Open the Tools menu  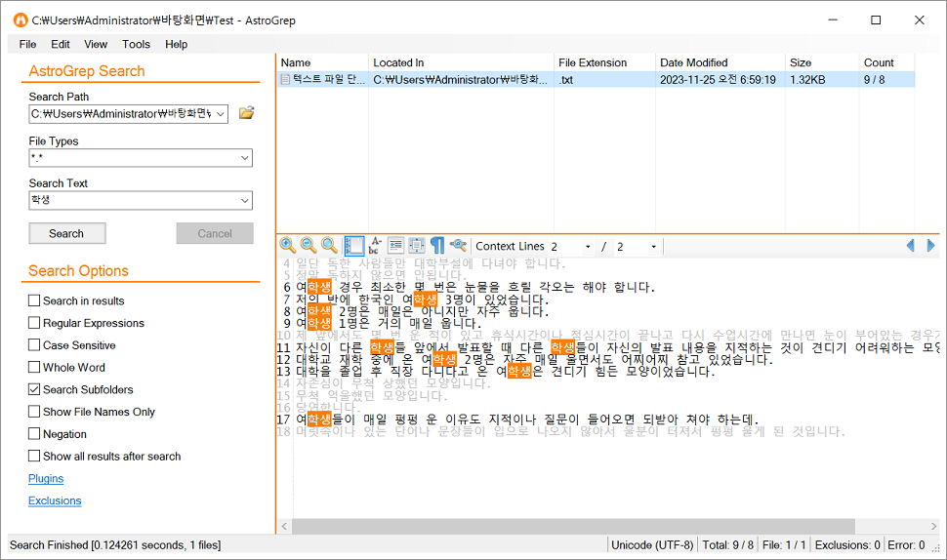tap(136, 44)
